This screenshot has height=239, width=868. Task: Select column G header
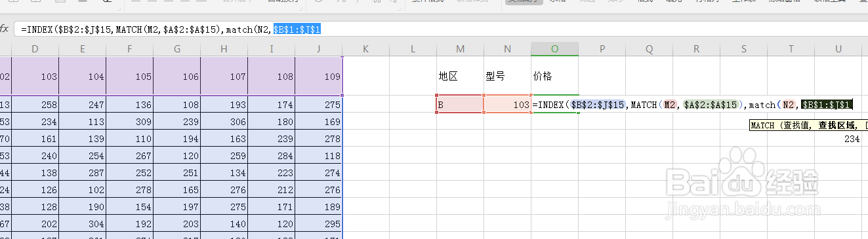[176, 49]
